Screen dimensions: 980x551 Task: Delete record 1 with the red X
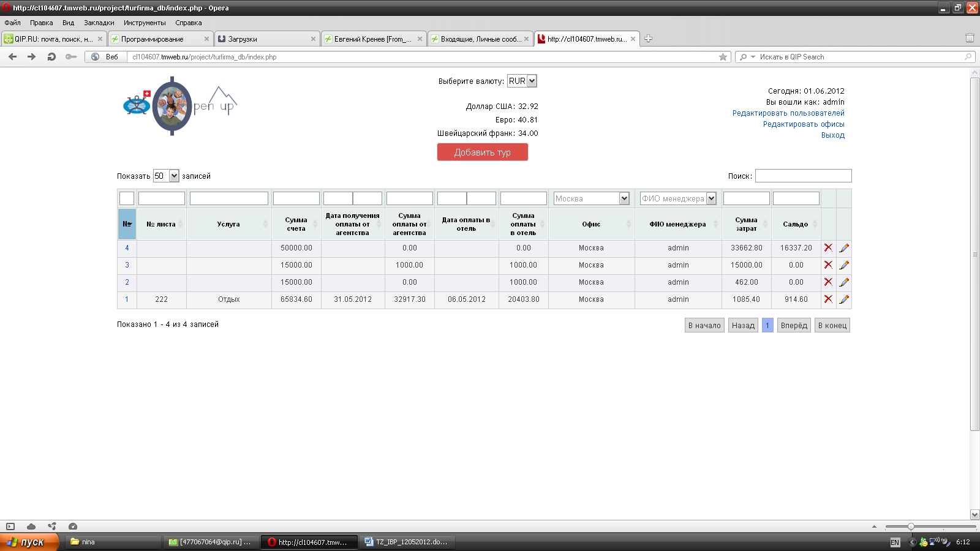(828, 299)
